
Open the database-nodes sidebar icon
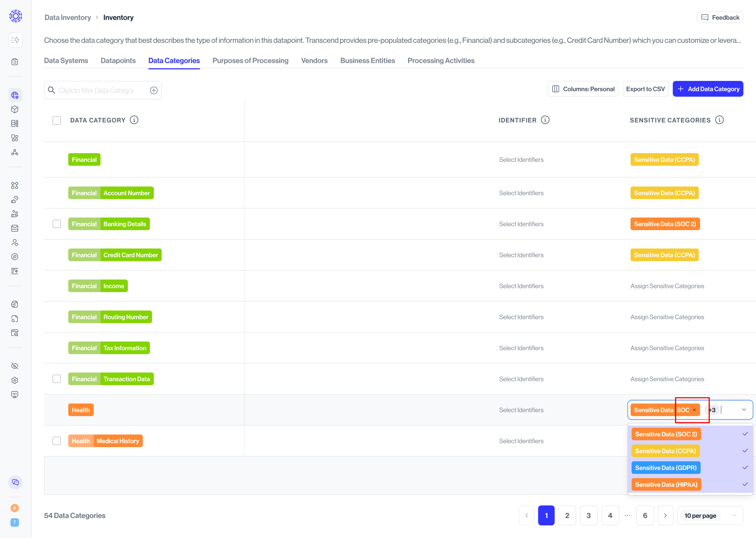tap(15, 123)
